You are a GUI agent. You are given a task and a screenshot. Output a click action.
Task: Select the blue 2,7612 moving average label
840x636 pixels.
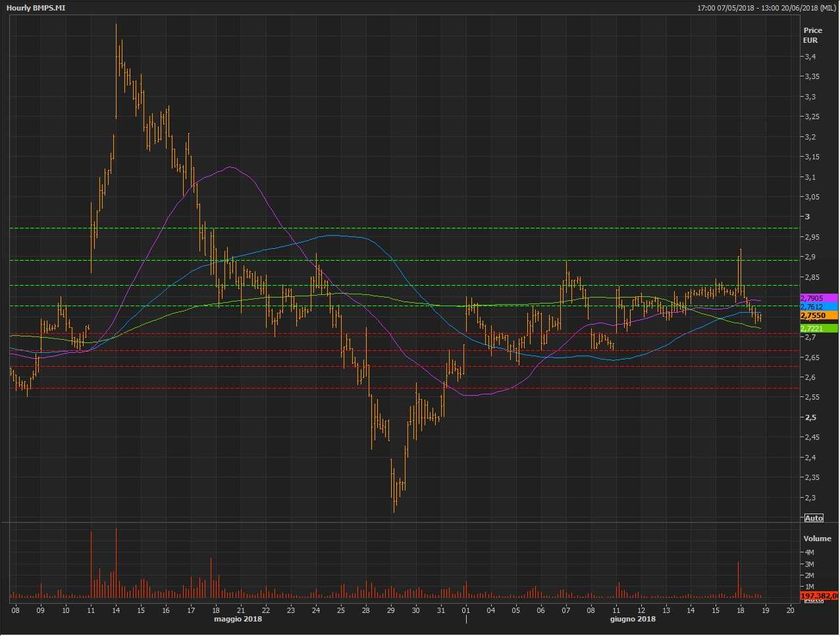(x=818, y=307)
